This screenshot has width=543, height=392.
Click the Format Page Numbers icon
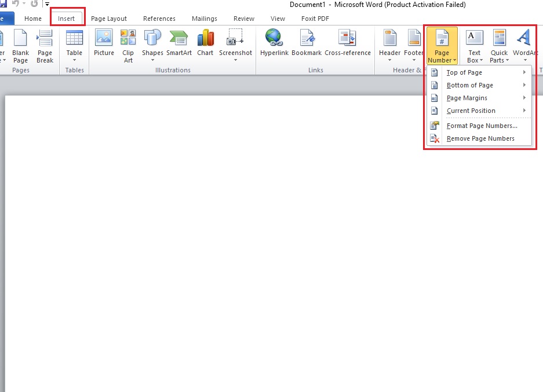point(435,126)
